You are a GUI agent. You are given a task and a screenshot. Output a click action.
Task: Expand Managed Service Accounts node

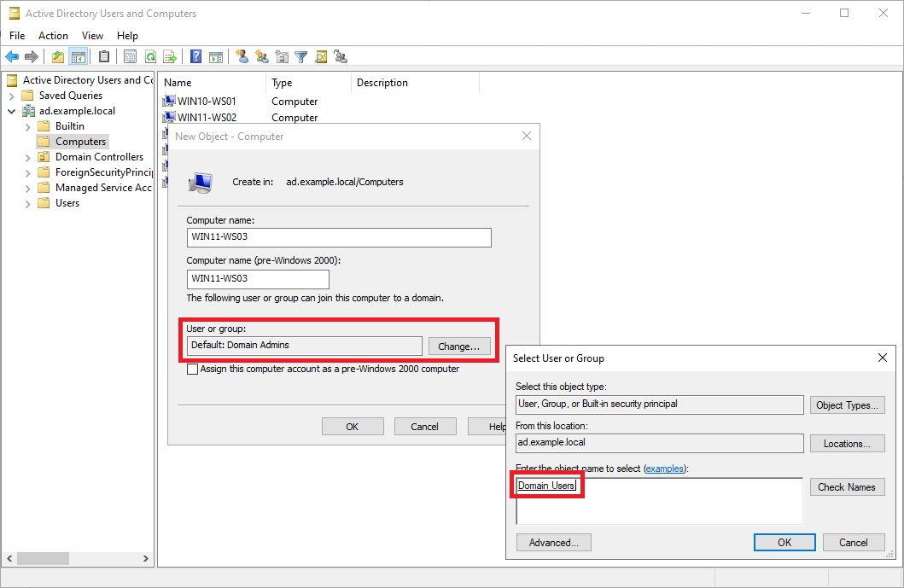coord(27,188)
